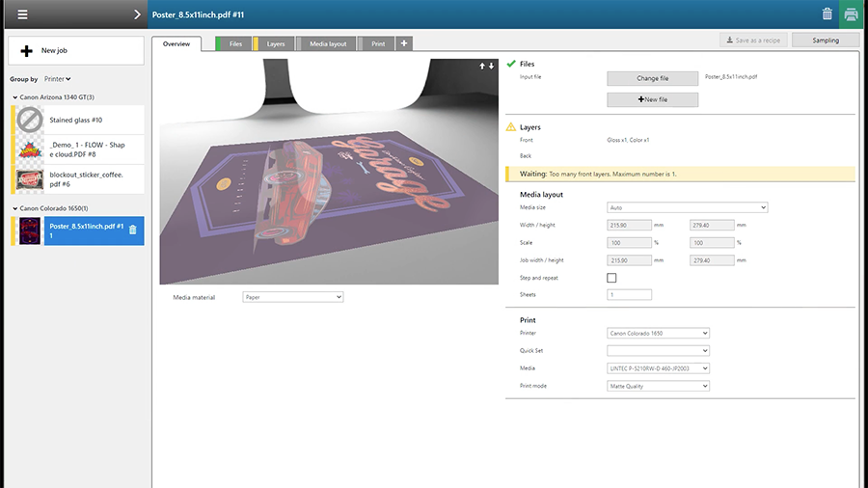Click the Change file button
The width and height of the screenshot is (868, 488).
(652, 78)
